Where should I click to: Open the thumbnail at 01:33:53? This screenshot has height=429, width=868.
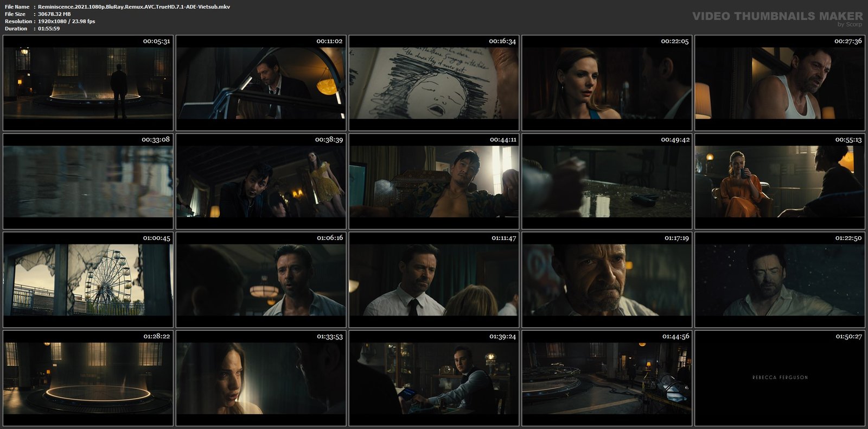pyautogui.click(x=261, y=378)
